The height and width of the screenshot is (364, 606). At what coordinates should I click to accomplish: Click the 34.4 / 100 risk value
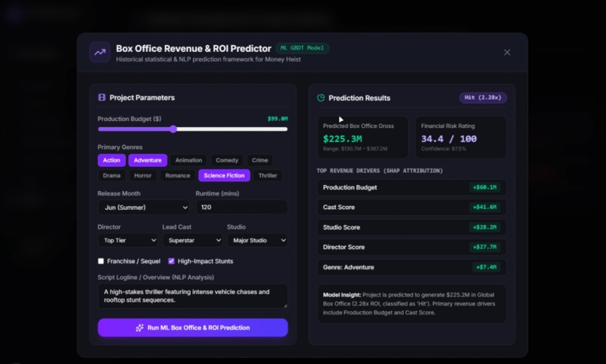(449, 138)
